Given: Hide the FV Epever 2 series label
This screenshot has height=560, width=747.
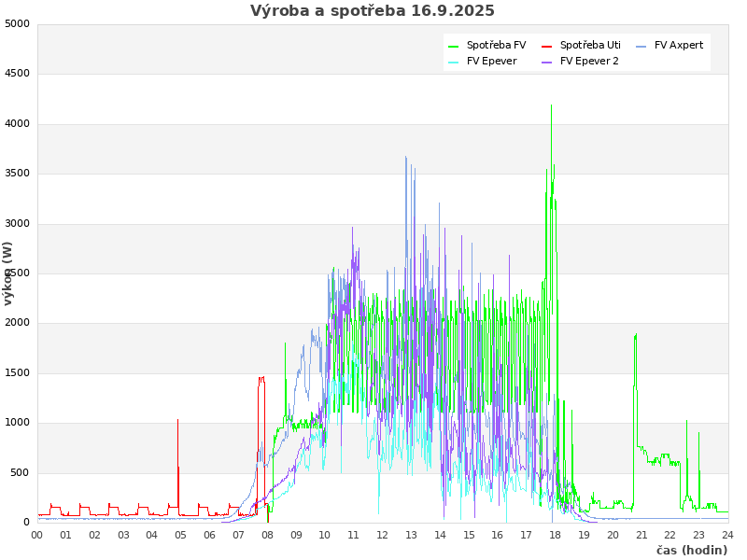Looking at the screenshot, I should coord(589,62).
